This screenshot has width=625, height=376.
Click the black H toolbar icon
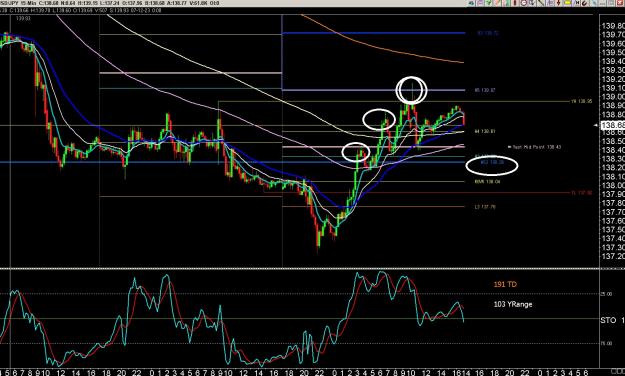[577, 3]
